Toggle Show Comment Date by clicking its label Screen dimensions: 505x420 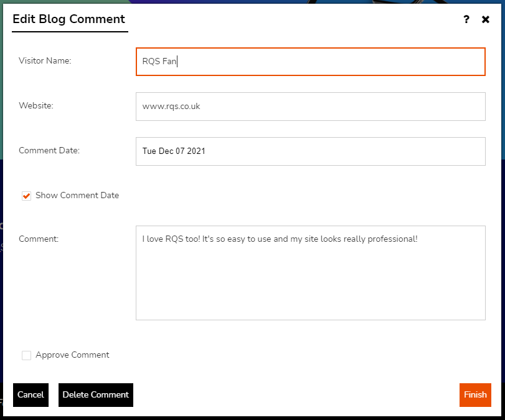77,195
